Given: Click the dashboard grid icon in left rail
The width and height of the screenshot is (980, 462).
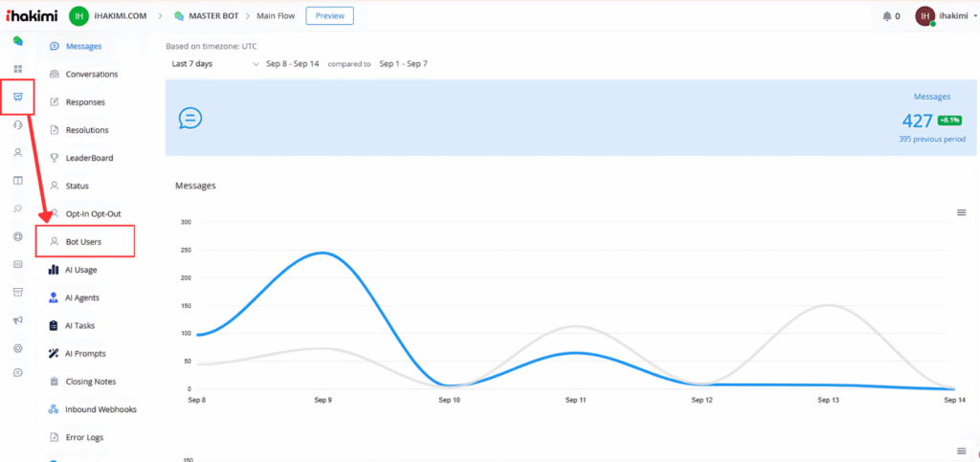Looking at the screenshot, I should point(17,69).
